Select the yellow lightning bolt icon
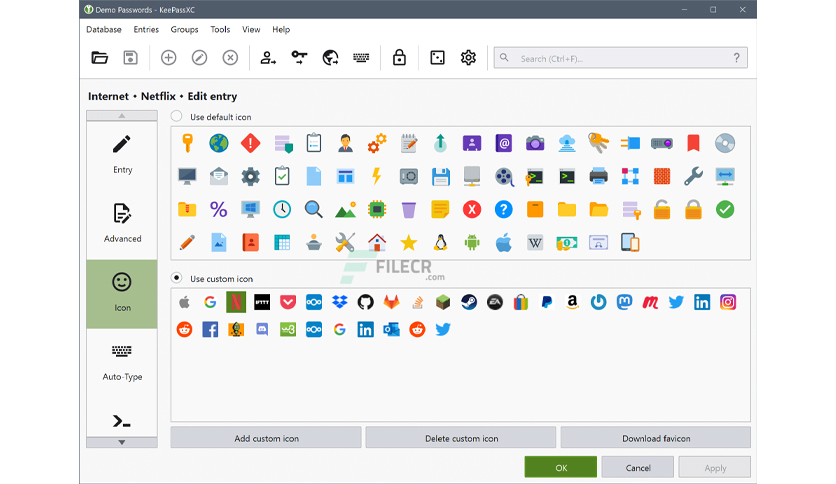This screenshot has height=484, width=836. click(x=377, y=176)
